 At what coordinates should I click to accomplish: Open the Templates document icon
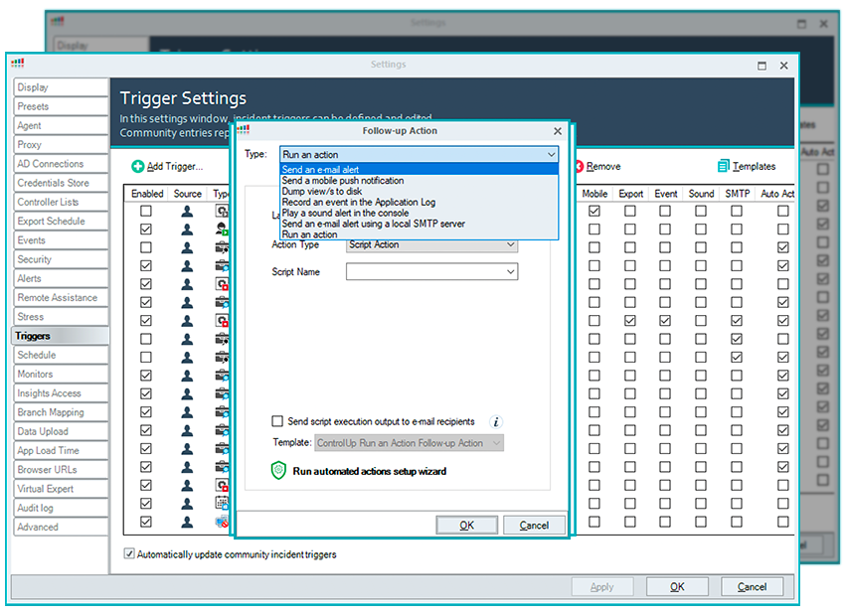click(723, 166)
